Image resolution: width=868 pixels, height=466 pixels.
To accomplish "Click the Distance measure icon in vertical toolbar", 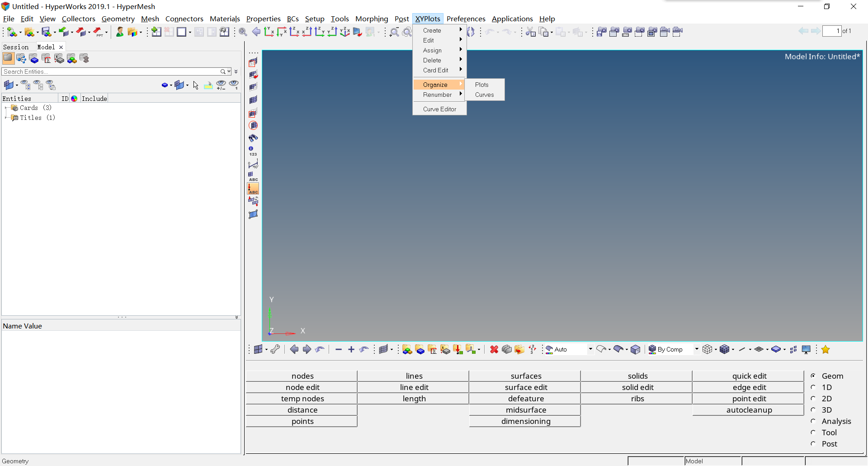I will [x=253, y=164].
